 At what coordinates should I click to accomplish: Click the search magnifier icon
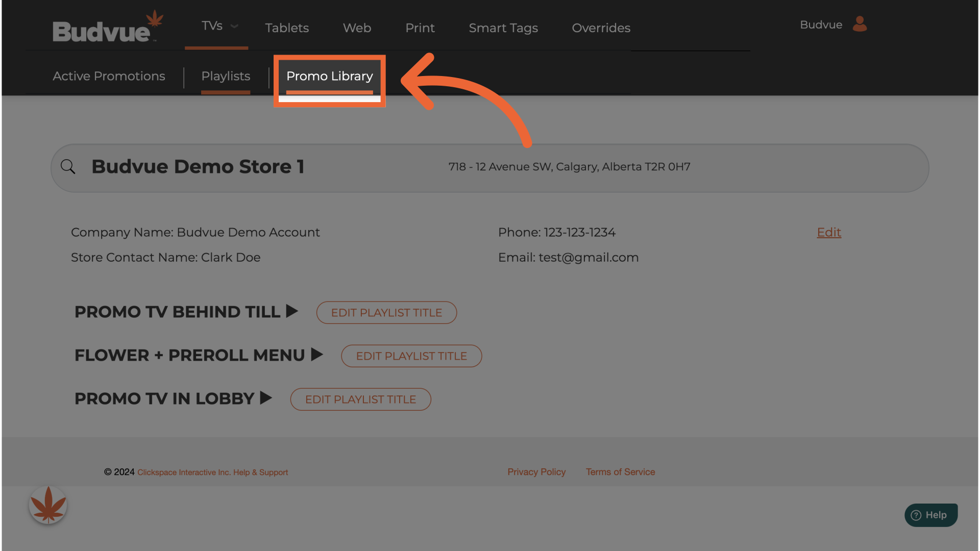(68, 167)
